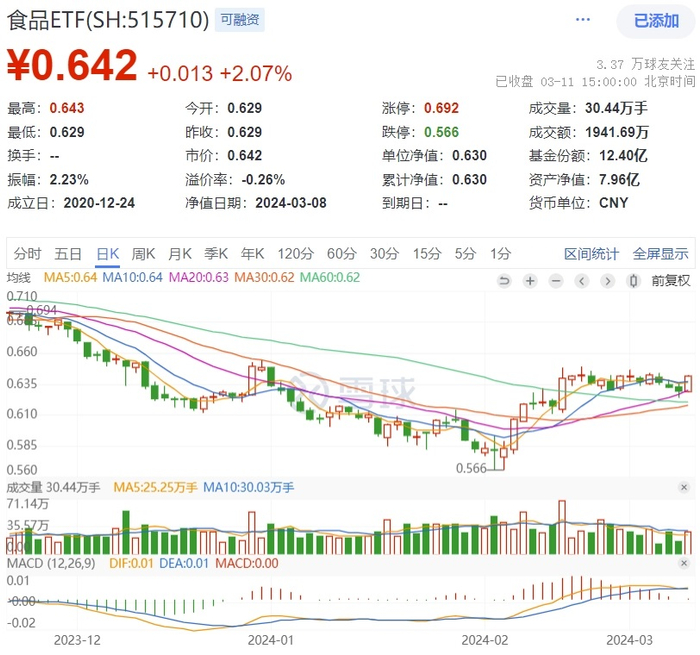Select the 周K weekly candlestick tab
Image resolution: width=700 pixels, height=655 pixels.
coord(143,254)
